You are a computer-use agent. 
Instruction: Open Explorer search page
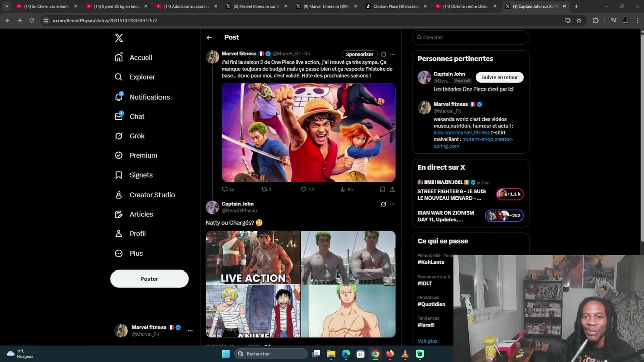click(135, 77)
